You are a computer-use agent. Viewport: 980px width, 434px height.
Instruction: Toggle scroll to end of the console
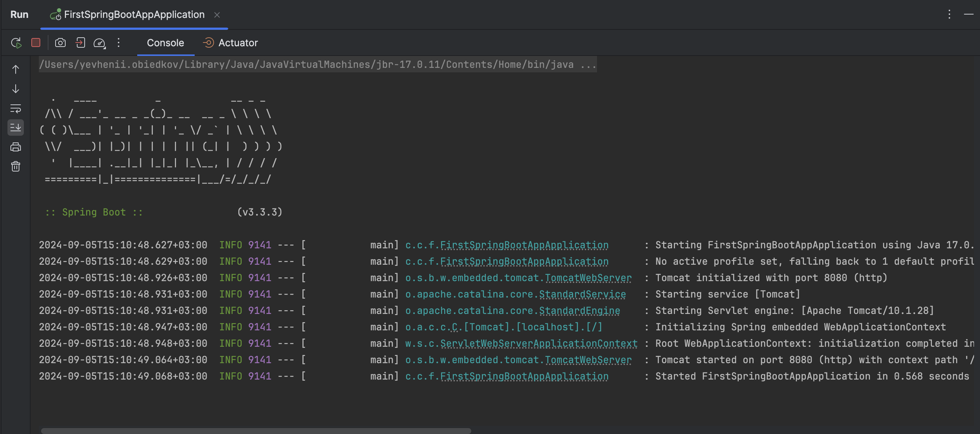[16, 128]
